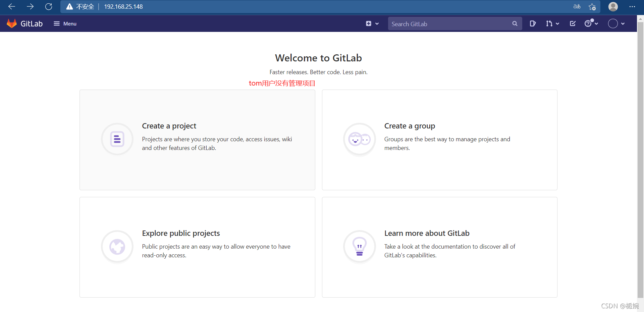This screenshot has width=644, height=312.
Task: Click the GitLab wordmark text
Action: (32, 24)
